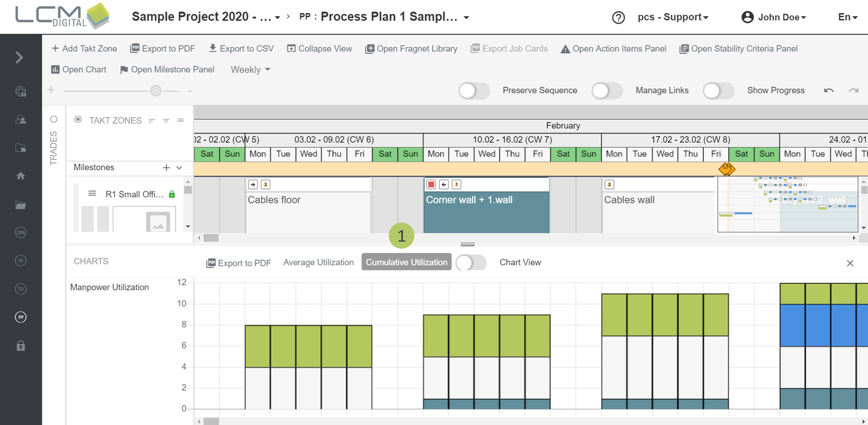Click the redo arrow icon
This screenshot has height=425, width=868.
(853, 90)
